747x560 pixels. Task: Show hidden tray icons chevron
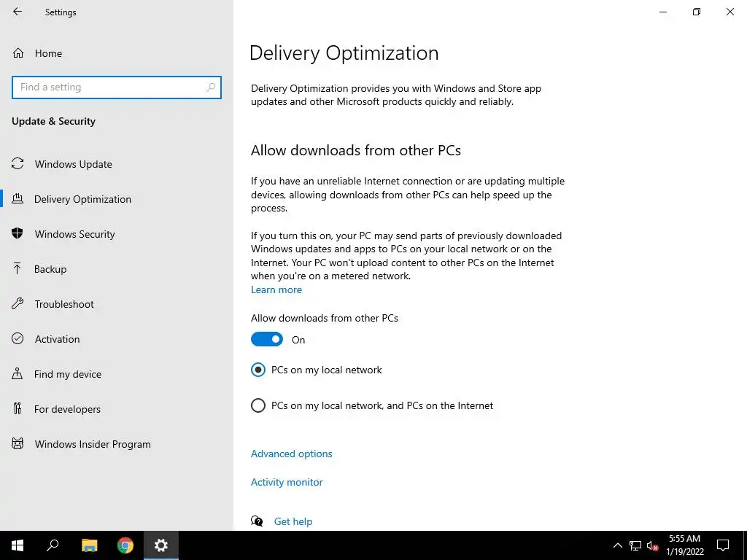pyautogui.click(x=617, y=545)
